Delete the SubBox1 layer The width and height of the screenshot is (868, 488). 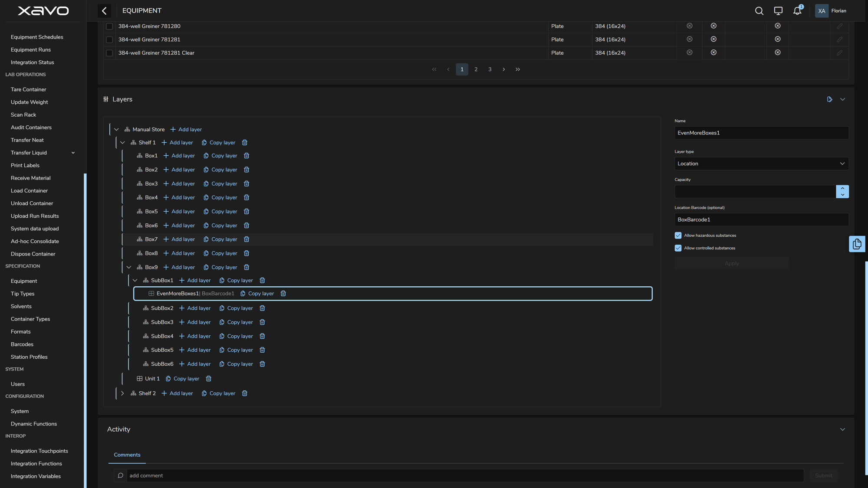(x=262, y=281)
